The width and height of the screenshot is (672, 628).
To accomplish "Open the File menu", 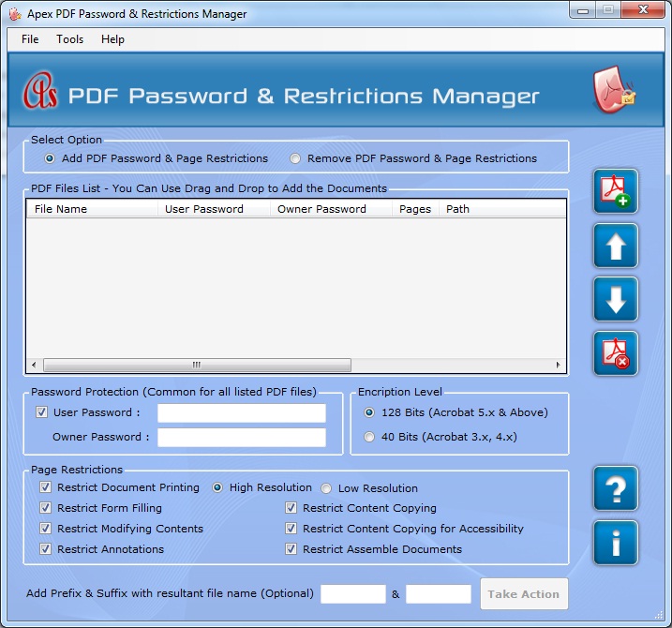I will (x=30, y=39).
